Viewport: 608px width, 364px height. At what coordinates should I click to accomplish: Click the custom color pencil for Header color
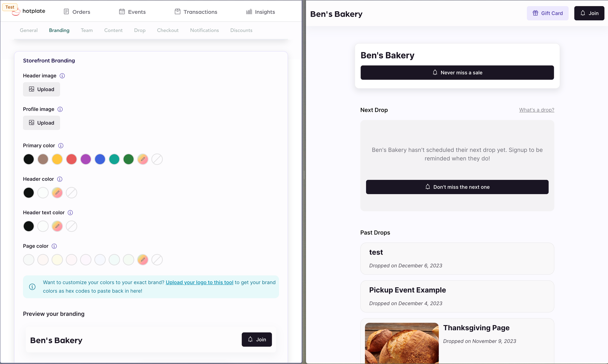[57, 192]
